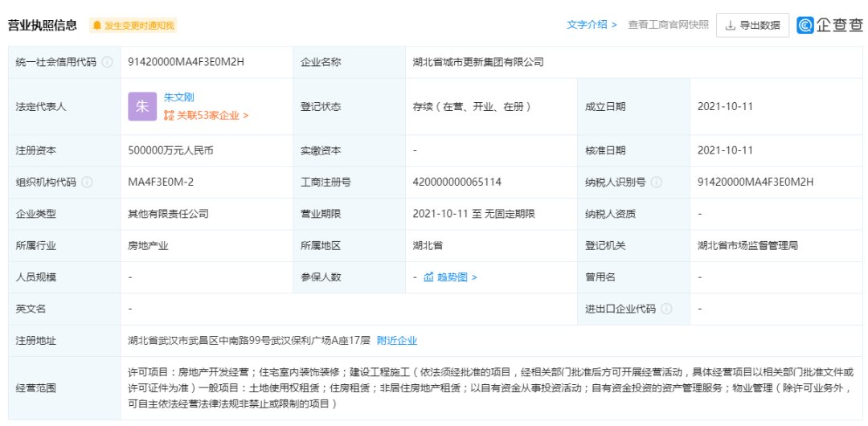Screen dimensions: 868x426
Task: Click the registration number 420000000065114
Action: click(457, 182)
